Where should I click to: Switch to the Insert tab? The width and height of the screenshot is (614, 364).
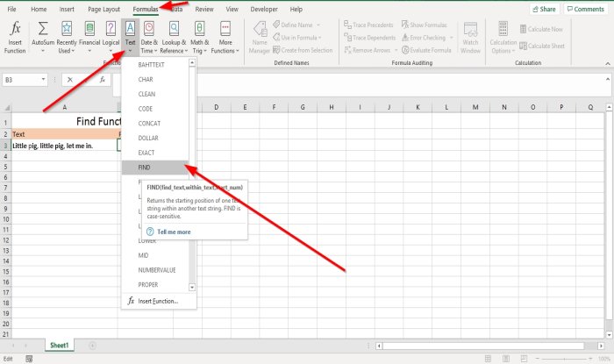click(67, 9)
